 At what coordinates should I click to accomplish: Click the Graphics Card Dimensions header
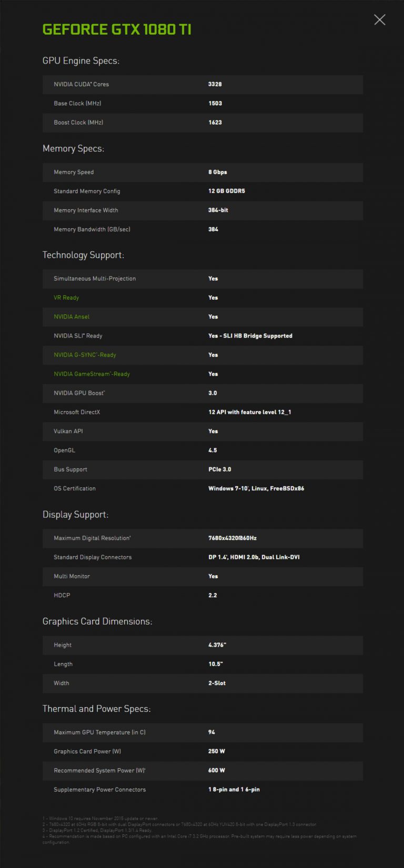tap(97, 621)
